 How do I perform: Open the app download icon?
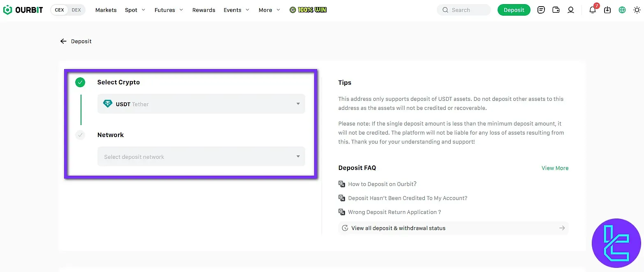[x=607, y=9]
